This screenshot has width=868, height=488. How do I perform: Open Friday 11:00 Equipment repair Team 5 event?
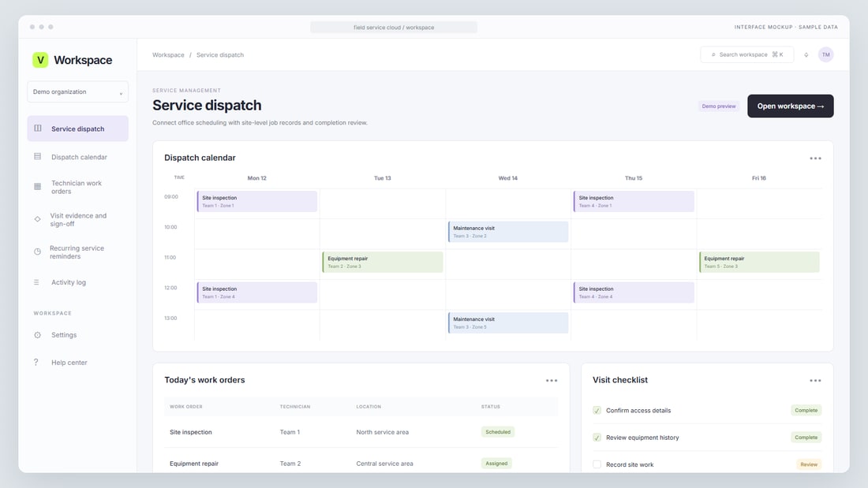click(x=759, y=263)
